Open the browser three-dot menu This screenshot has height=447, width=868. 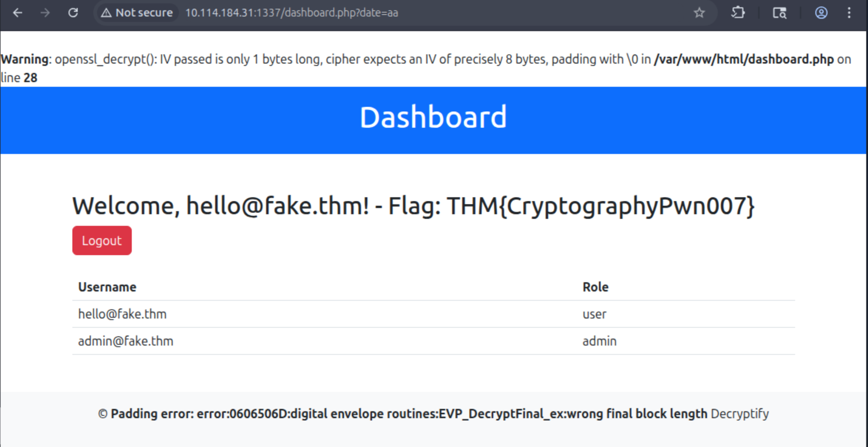tap(849, 13)
